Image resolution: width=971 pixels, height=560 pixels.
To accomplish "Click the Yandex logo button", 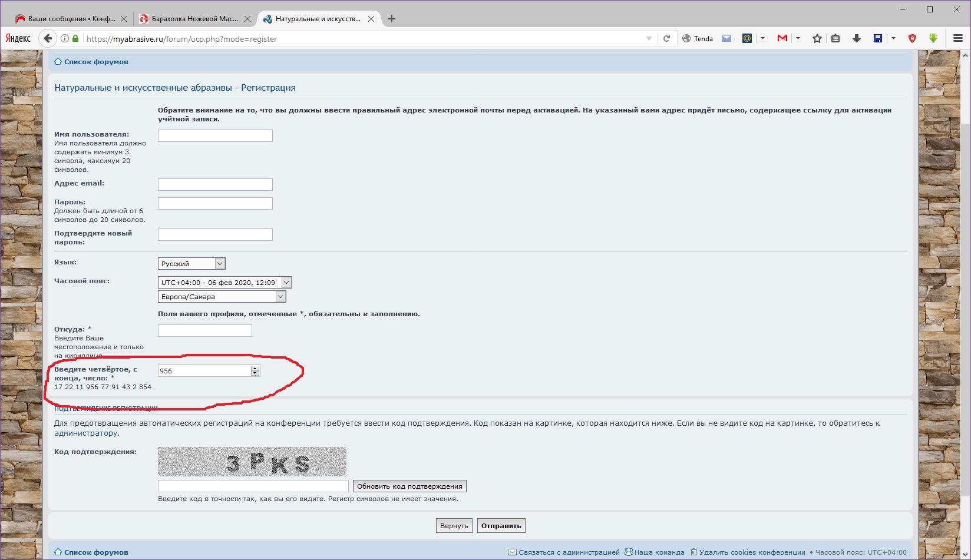I will (x=18, y=38).
